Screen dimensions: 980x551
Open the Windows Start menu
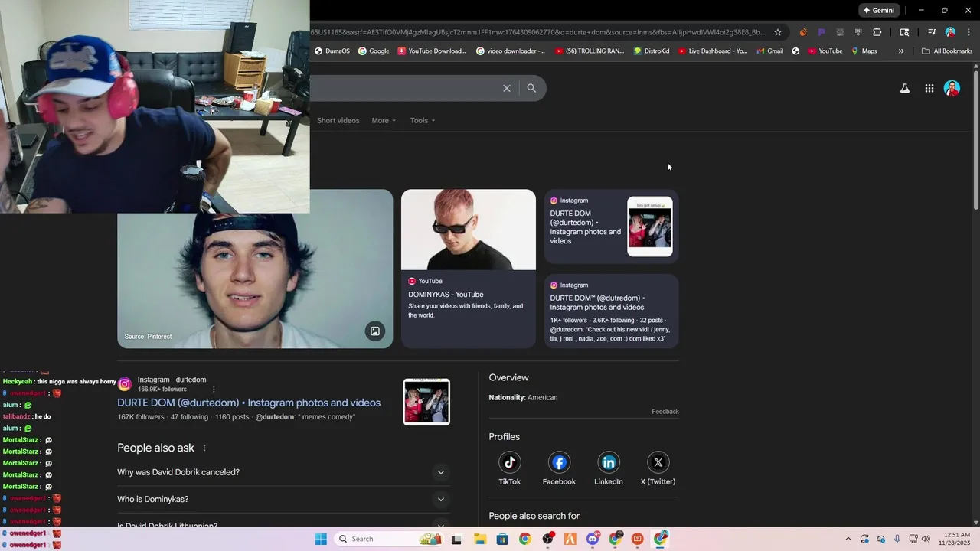pos(321,539)
